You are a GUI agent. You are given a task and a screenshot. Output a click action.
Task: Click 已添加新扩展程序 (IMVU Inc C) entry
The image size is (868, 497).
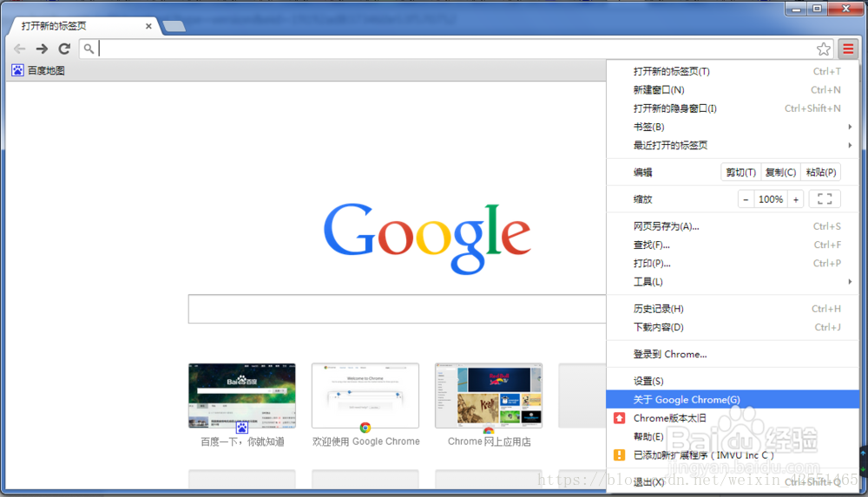[733, 455]
